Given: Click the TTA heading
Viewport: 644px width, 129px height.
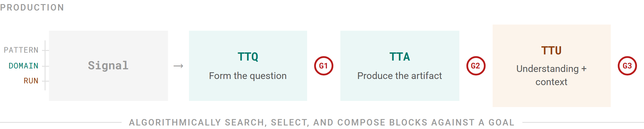Looking at the screenshot, I should tap(400, 57).
